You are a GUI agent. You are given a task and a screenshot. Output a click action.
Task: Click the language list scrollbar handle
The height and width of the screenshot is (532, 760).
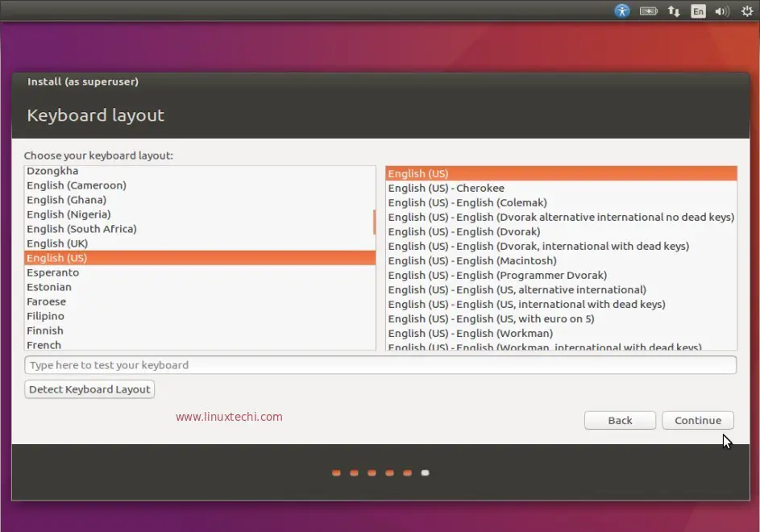pos(374,222)
